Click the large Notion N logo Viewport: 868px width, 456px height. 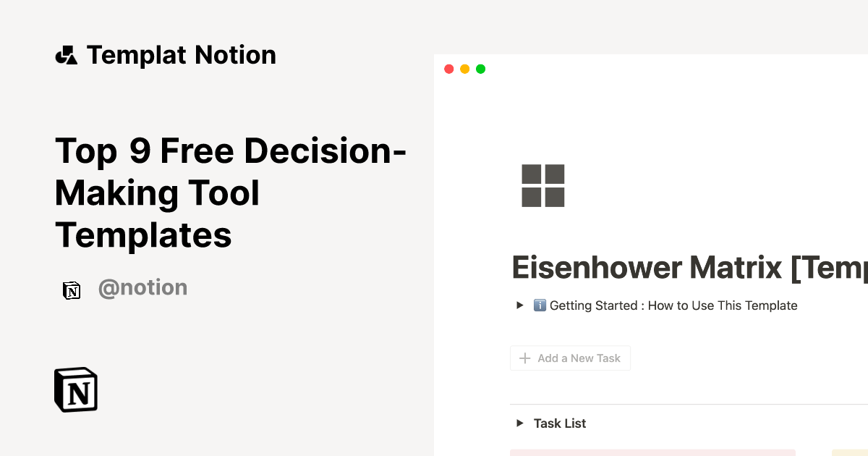[x=75, y=389]
